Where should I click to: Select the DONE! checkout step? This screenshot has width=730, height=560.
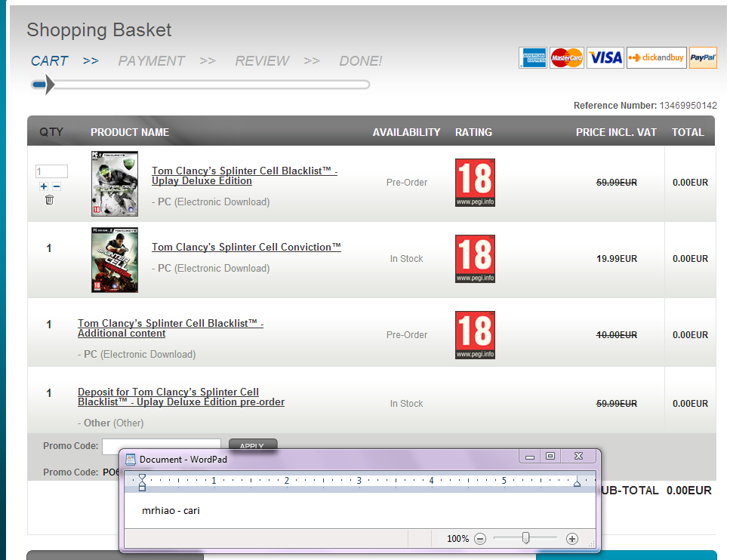pos(360,61)
